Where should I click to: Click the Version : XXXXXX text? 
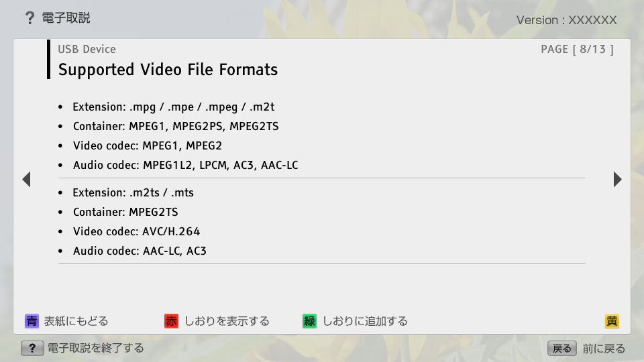[x=566, y=20]
